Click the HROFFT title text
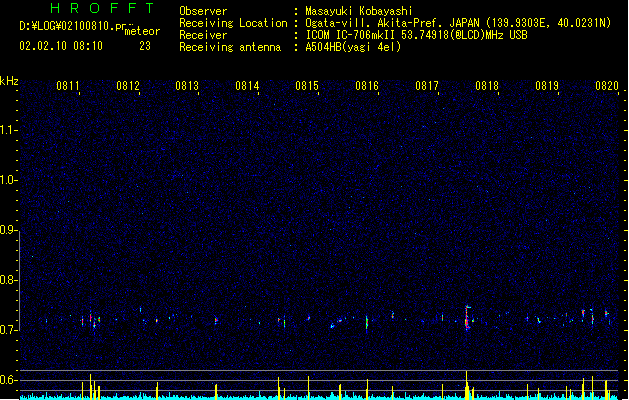 click(102, 8)
